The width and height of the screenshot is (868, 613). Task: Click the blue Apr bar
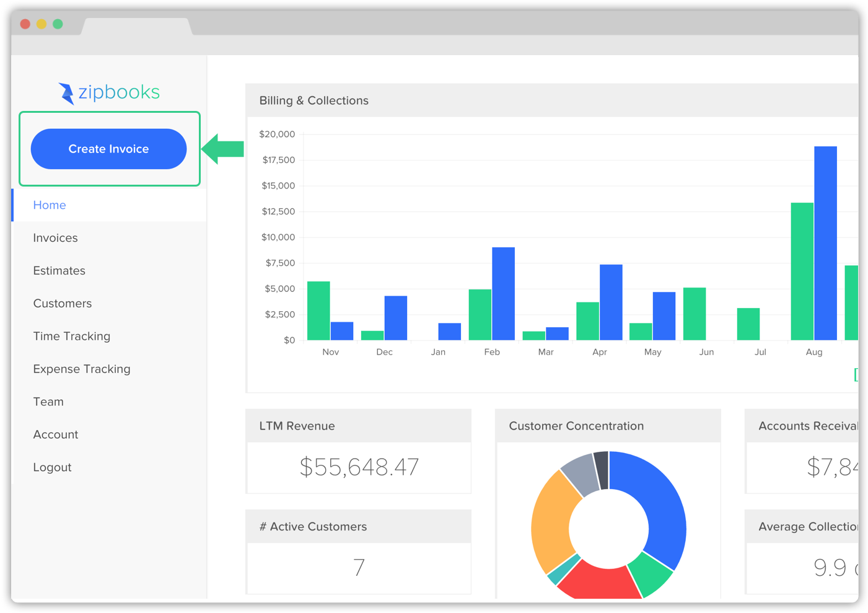pos(611,302)
